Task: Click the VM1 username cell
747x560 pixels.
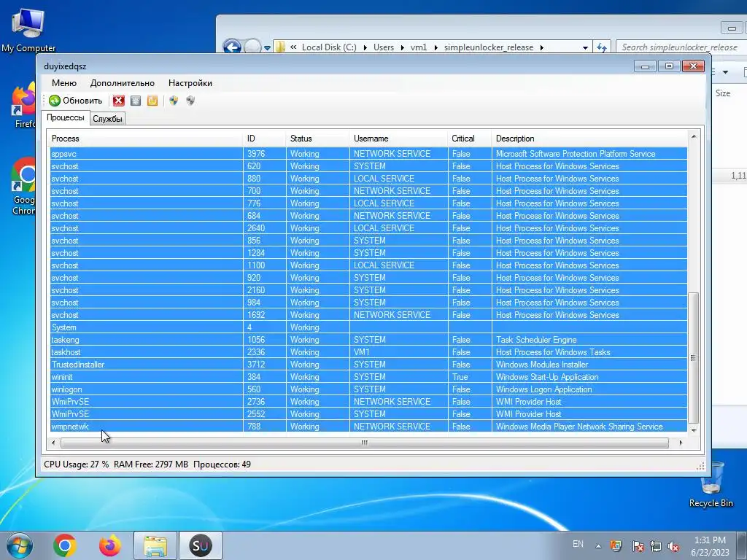Action: pyautogui.click(x=362, y=352)
